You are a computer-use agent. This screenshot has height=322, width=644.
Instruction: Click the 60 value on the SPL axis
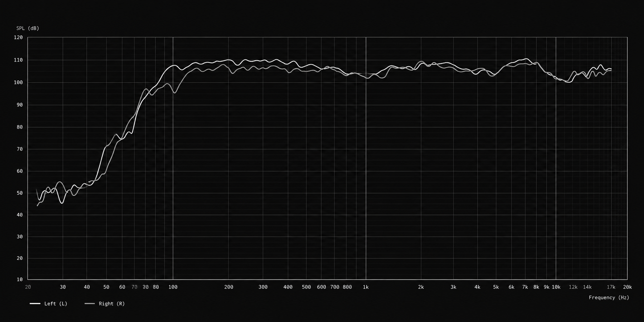click(x=20, y=171)
